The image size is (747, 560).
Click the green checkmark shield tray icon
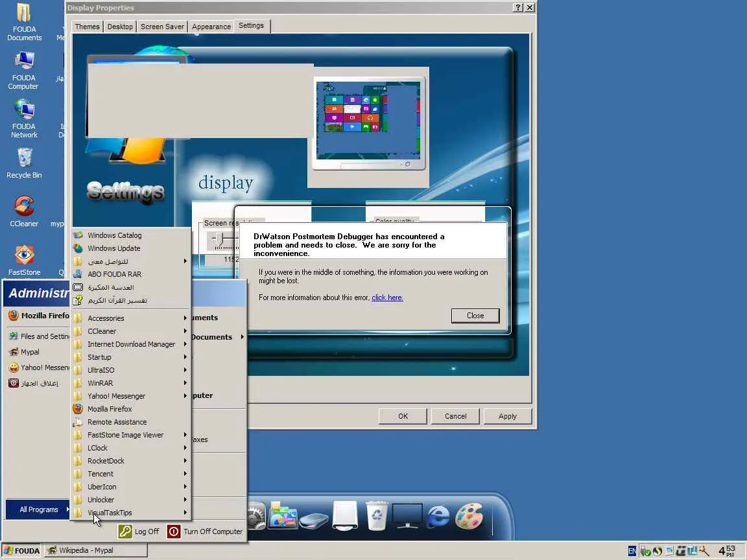click(646, 551)
